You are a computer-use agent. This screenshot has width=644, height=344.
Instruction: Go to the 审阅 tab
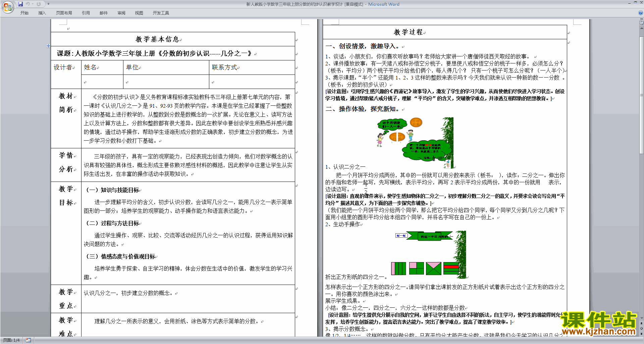(x=121, y=13)
